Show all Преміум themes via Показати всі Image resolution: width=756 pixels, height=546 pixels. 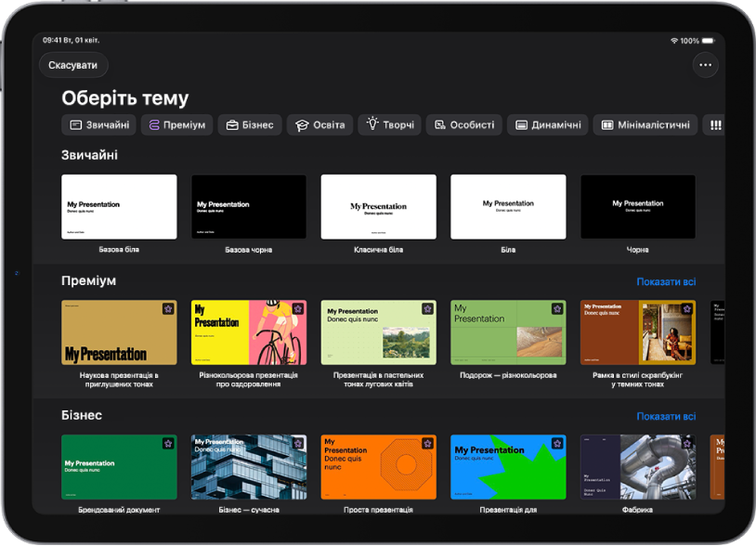[x=666, y=282]
